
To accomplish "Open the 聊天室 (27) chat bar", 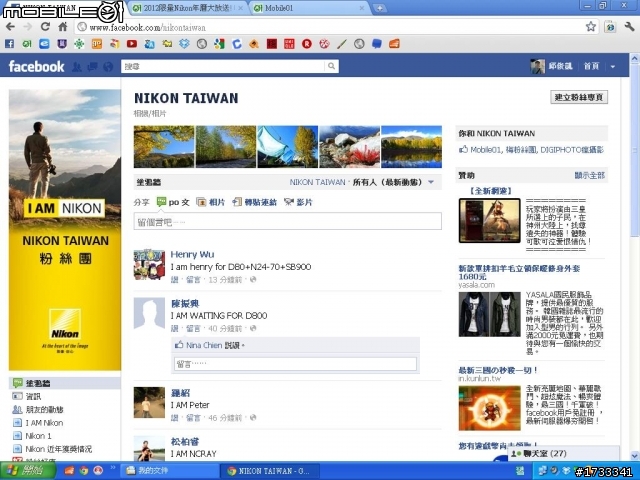I will 563,453.
